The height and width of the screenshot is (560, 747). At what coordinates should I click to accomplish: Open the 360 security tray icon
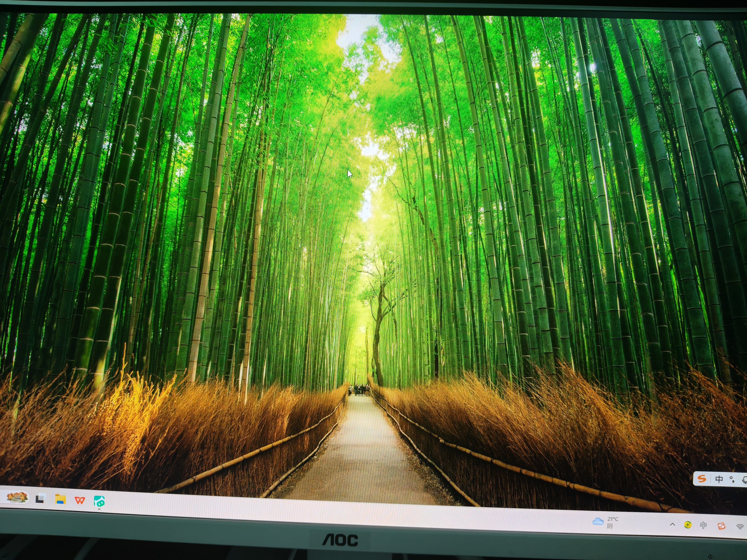pyautogui.click(x=688, y=525)
